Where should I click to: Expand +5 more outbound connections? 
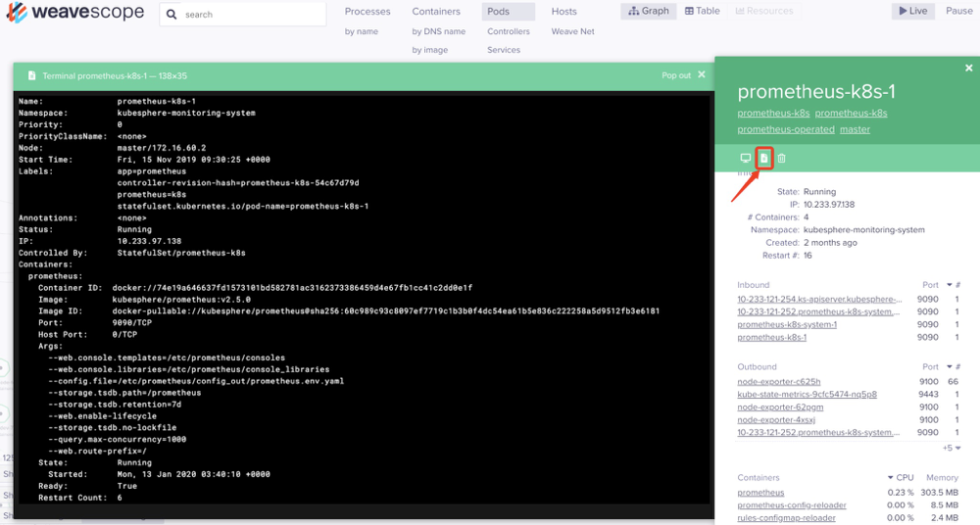pos(952,449)
